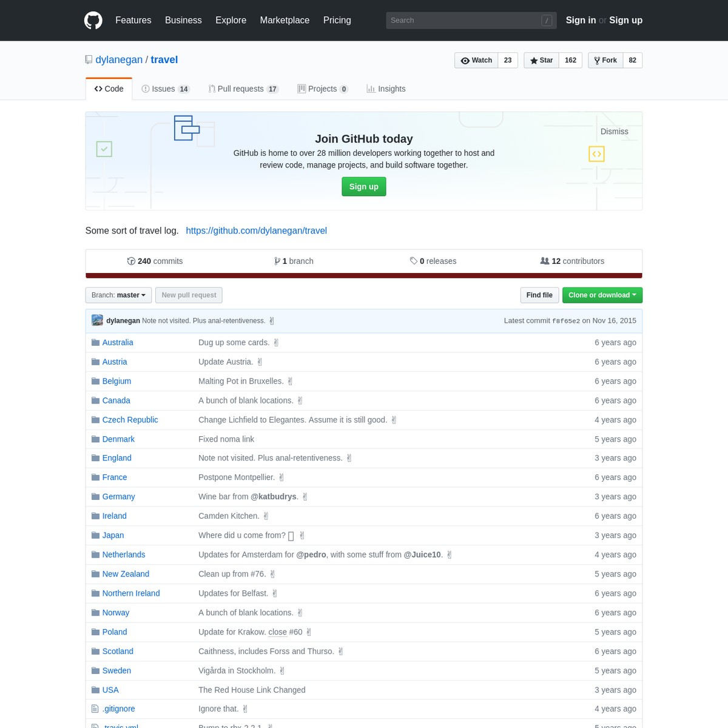Click the Denmark folder icon
The height and width of the screenshot is (728, 728).
[x=95, y=439]
